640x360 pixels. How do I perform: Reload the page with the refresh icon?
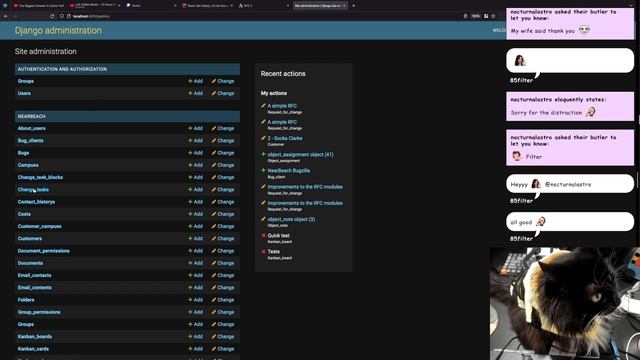52,16
